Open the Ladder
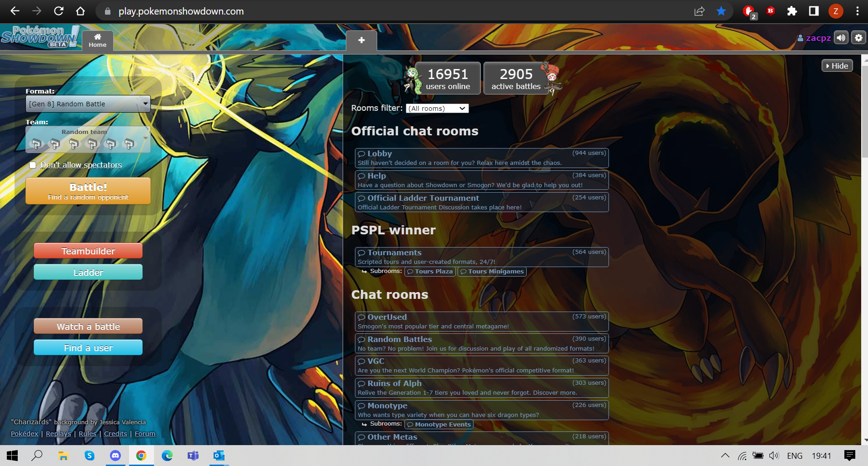 (x=88, y=272)
